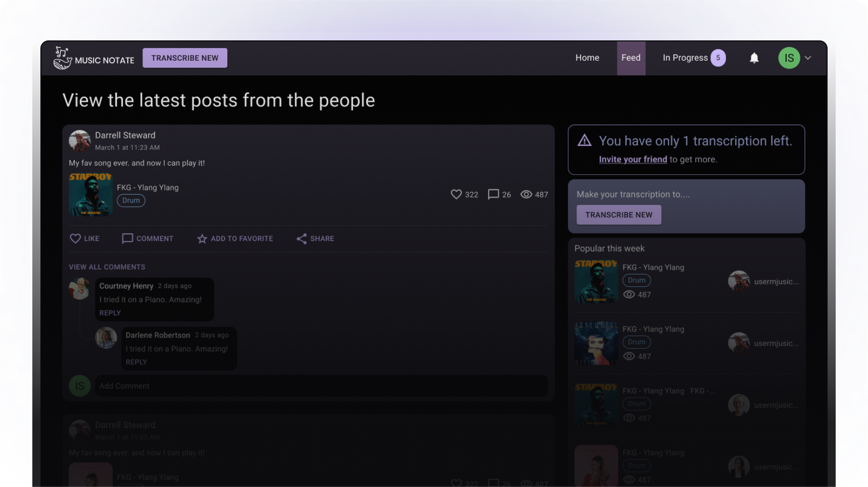Screen dimensions: 868x487
Task: Click the Drum tag on the Starboy track
Action: pyautogui.click(x=131, y=201)
